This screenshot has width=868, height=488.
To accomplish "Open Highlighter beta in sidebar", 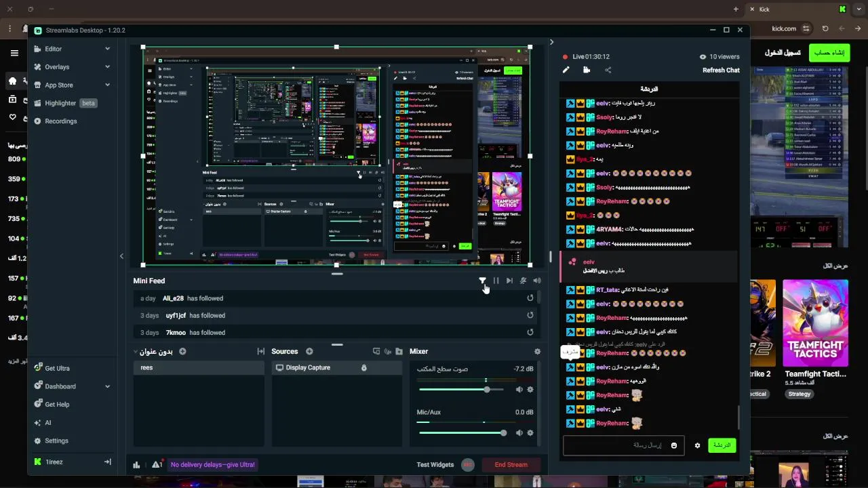I will coord(66,103).
